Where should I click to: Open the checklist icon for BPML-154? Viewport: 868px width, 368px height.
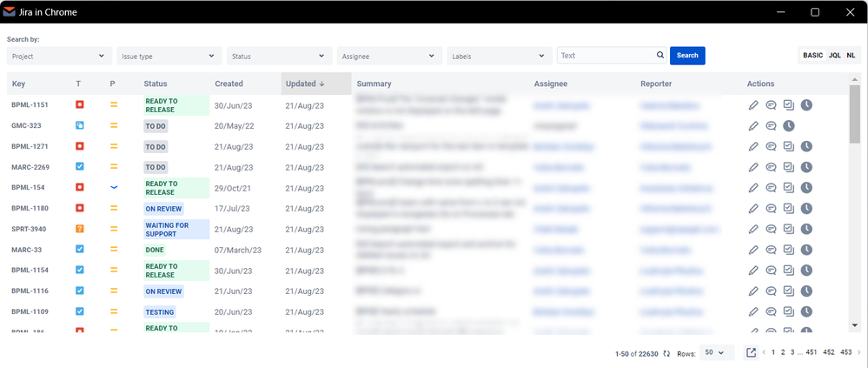(x=789, y=188)
